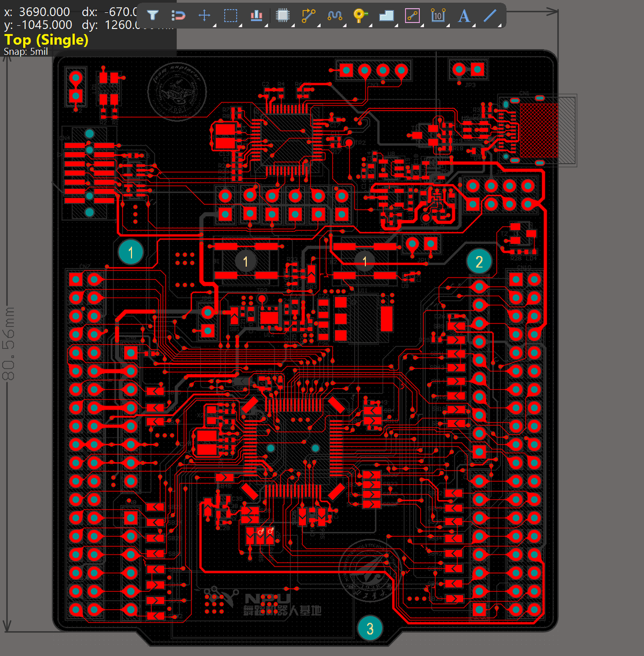Click the "Snap: 5mil" grid readout
Viewport: 644px width, 656px height.
click(x=26, y=52)
